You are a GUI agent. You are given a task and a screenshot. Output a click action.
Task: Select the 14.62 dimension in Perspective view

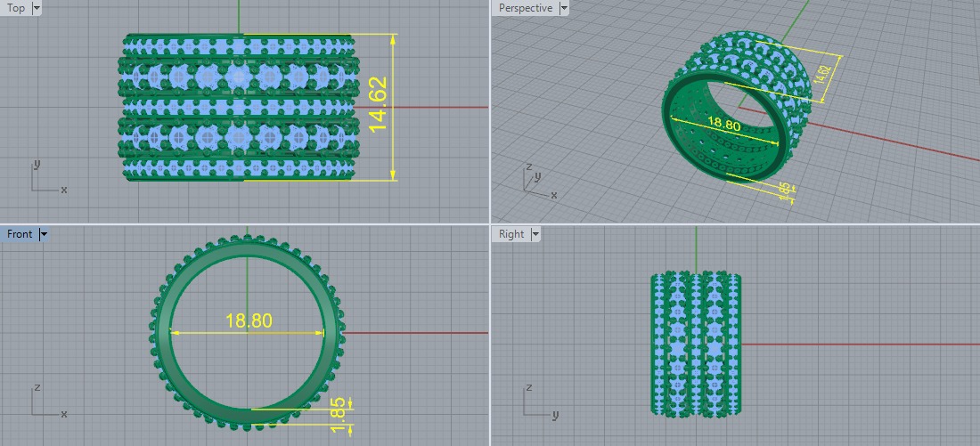coord(824,74)
